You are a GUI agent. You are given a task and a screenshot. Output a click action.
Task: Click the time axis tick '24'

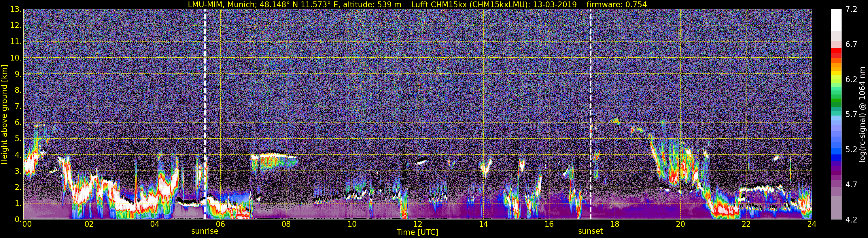[x=812, y=224]
